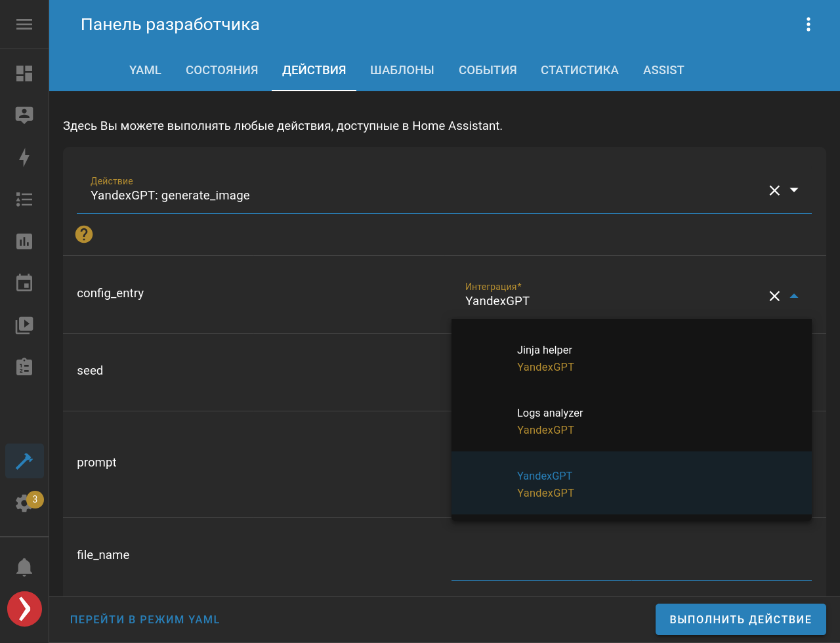Select Logs analyzer from integration list
Viewport: 840px width, 643px height.
coord(631,420)
